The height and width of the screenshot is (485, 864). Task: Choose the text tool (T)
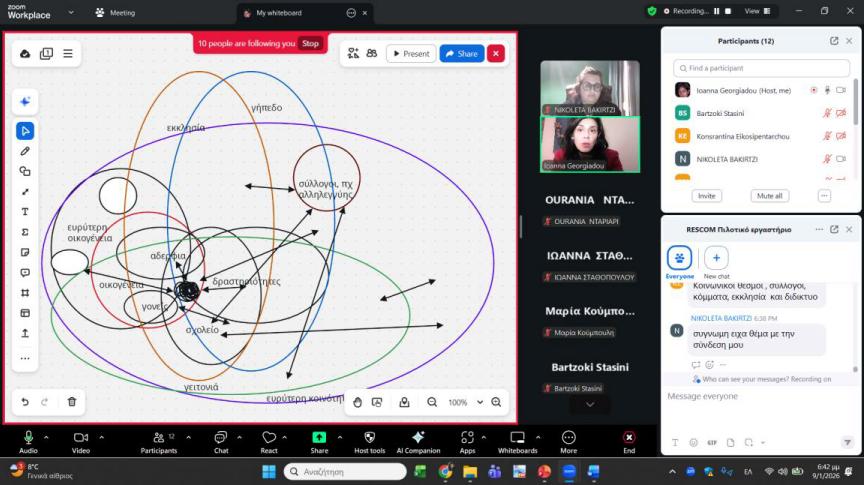coord(25,212)
